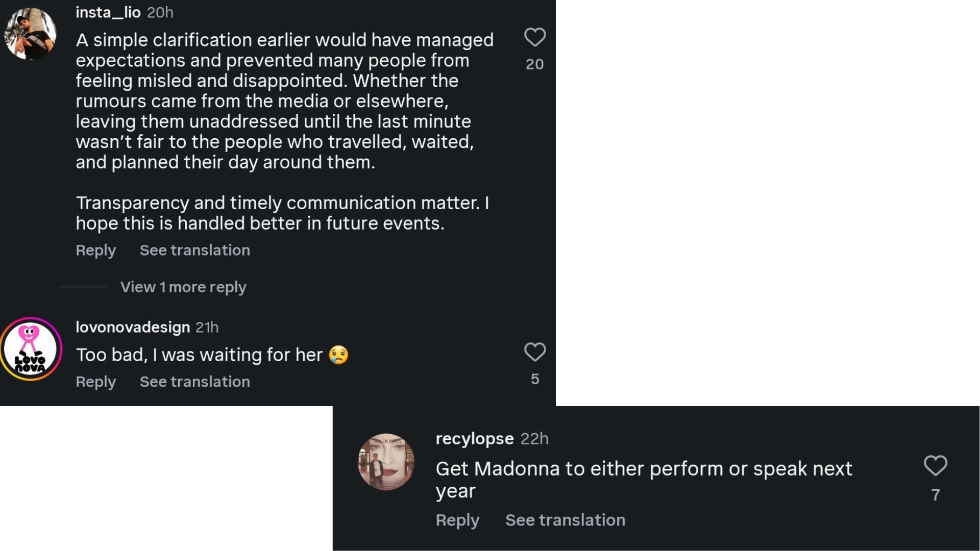This screenshot has width=980, height=551.
Task: View the 5 likes count
Action: 535,379
